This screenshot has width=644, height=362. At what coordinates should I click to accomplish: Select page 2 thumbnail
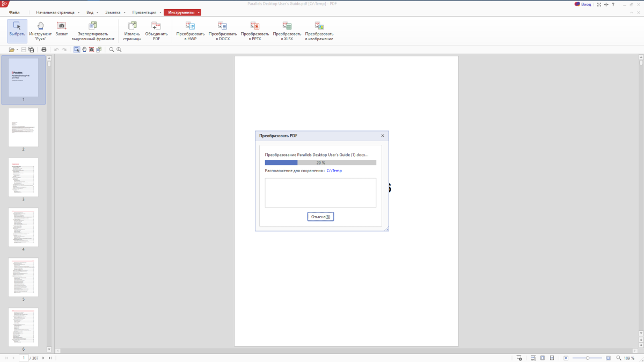click(x=23, y=127)
